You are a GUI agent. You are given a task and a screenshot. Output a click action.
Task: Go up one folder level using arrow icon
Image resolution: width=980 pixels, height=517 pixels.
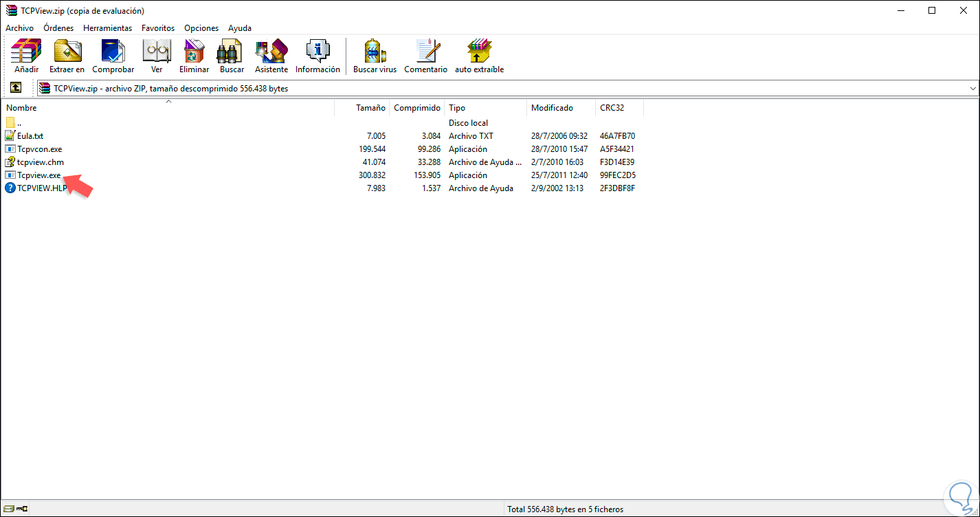[x=16, y=88]
